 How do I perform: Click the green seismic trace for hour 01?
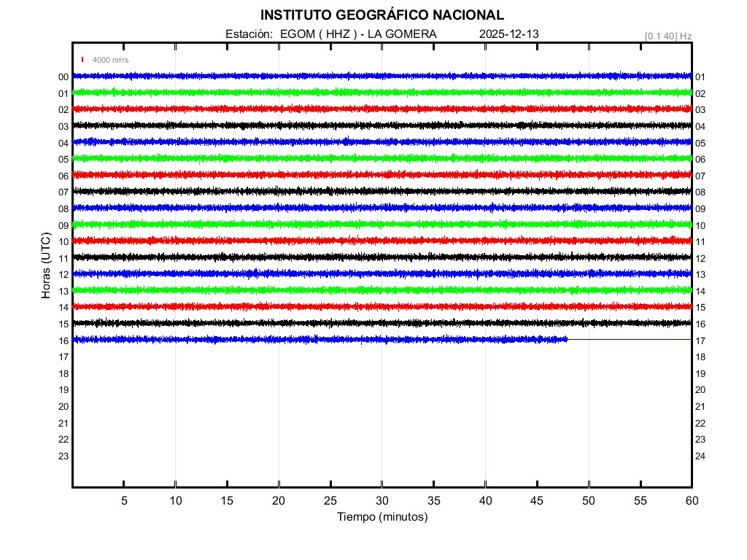(382, 92)
